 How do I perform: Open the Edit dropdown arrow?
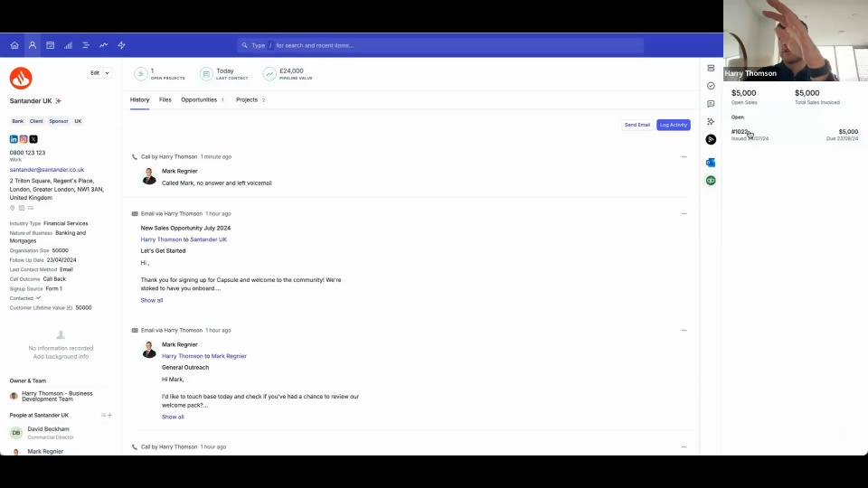point(107,73)
